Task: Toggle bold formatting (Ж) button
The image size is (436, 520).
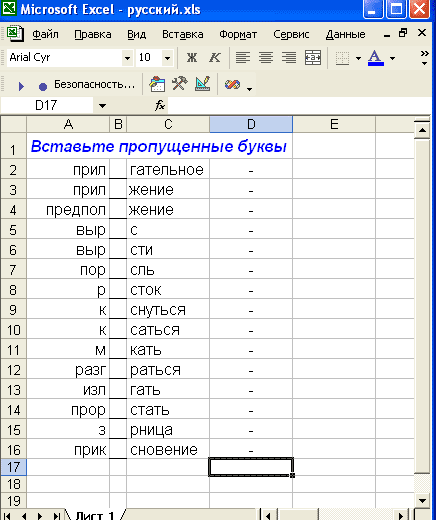Action: tap(192, 58)
